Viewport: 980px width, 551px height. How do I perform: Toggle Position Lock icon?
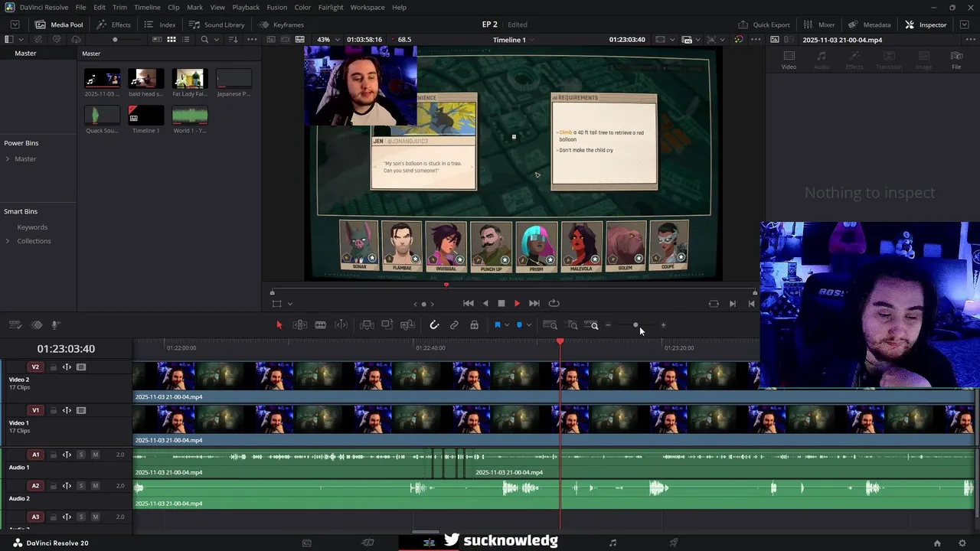(475, 325)
